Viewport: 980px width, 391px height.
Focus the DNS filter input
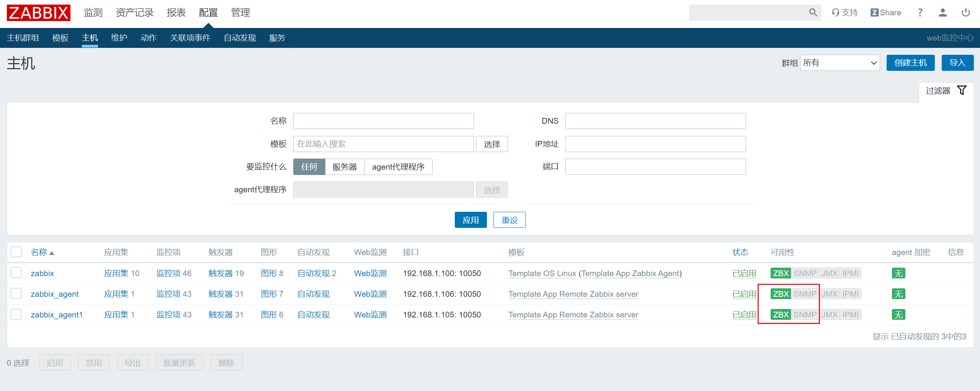click(656, 121)
